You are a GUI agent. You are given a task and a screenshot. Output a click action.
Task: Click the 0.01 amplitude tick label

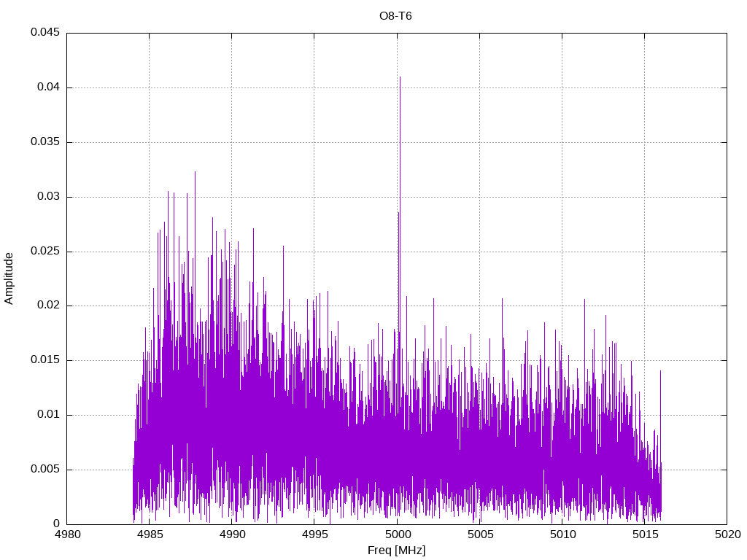click(47, 415)
